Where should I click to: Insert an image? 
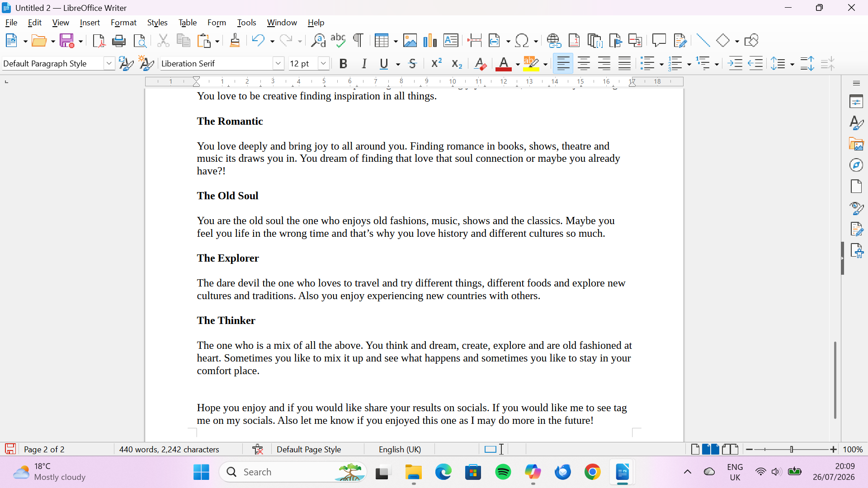(410, 41)
